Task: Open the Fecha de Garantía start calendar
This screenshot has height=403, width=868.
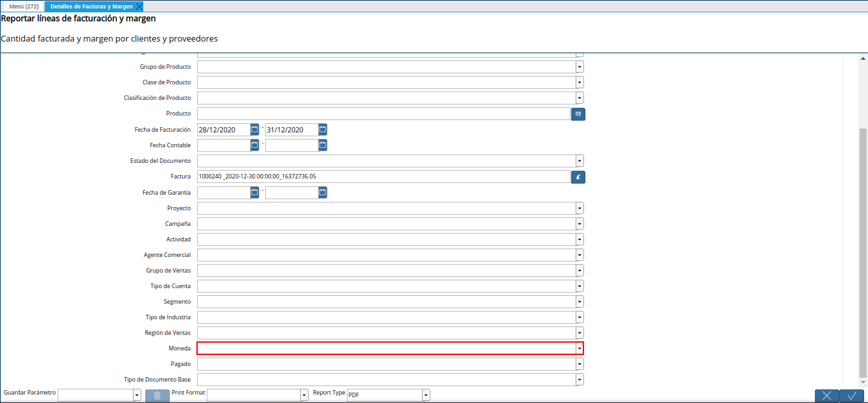Action: click(255, 193)
